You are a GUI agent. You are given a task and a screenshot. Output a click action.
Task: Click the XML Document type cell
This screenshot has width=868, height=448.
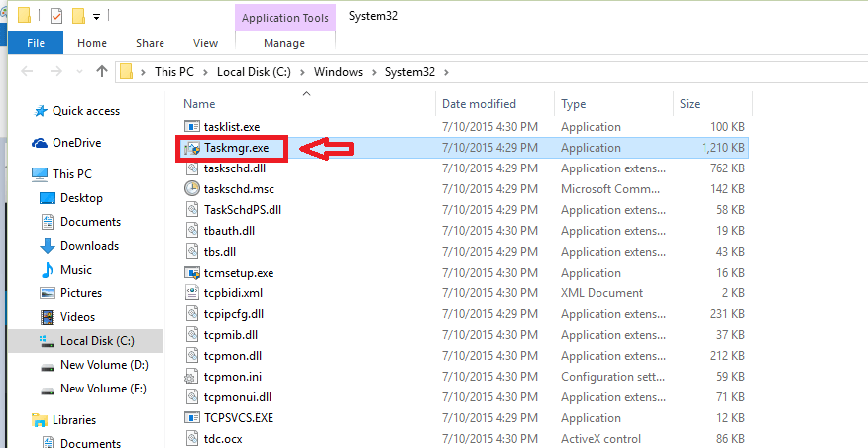tap(602, 293)
